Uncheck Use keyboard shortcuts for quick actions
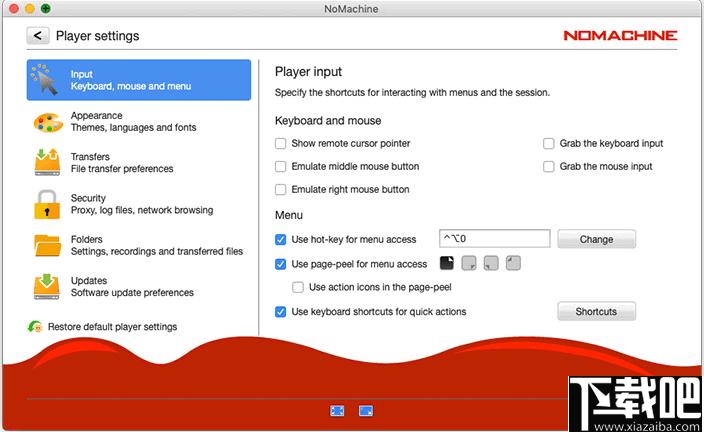Viewport: 704px width, 432px height. tap(281, 312)
